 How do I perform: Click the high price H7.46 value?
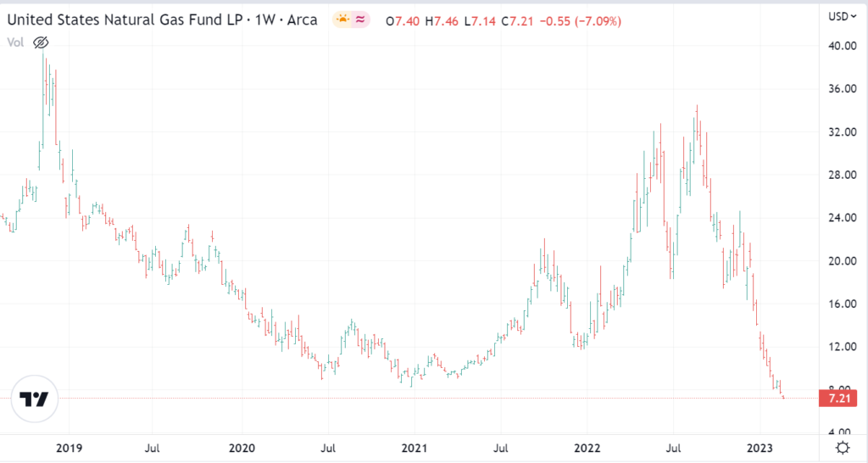[x=442, y=21]
